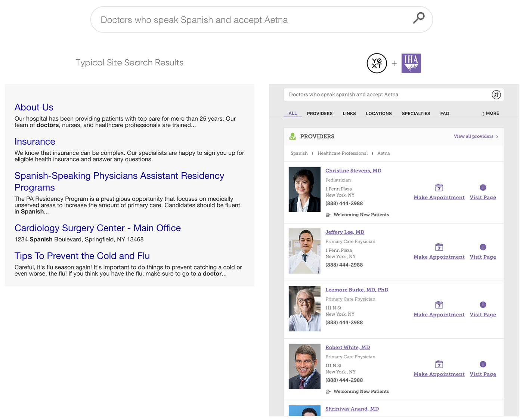523x420 pixels.
Task: Click the purple IHA logo
Action: 411,63
